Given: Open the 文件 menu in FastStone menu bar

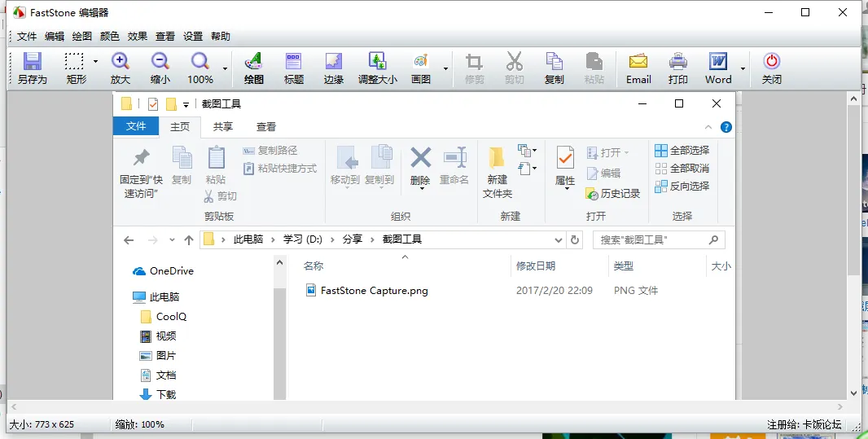Looking at the screenshot, I should point(27,37).
